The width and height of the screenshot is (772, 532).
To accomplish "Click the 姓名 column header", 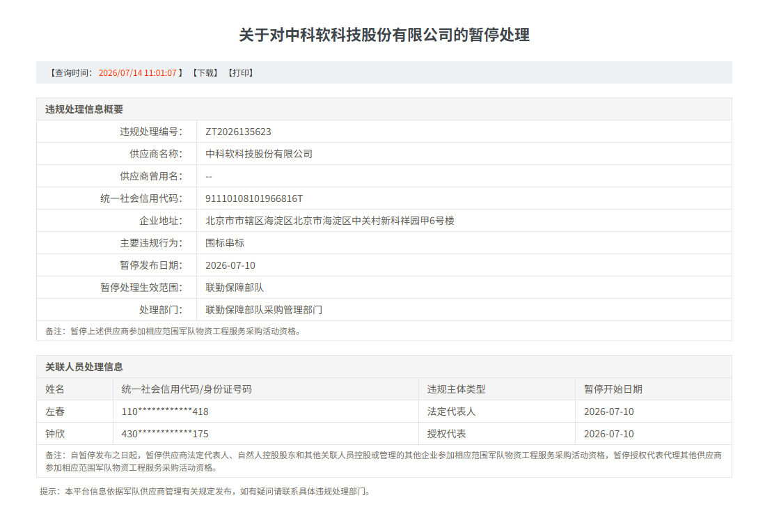I will tap(55, 389).
